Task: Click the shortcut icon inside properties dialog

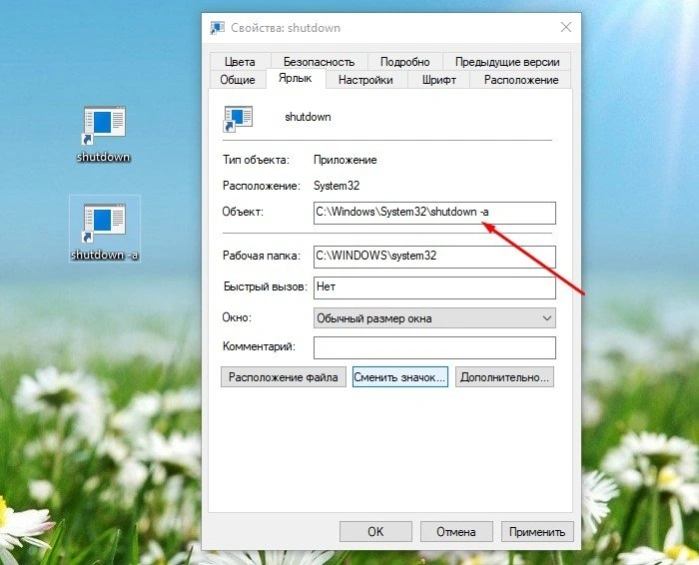Action: (238, 119)
